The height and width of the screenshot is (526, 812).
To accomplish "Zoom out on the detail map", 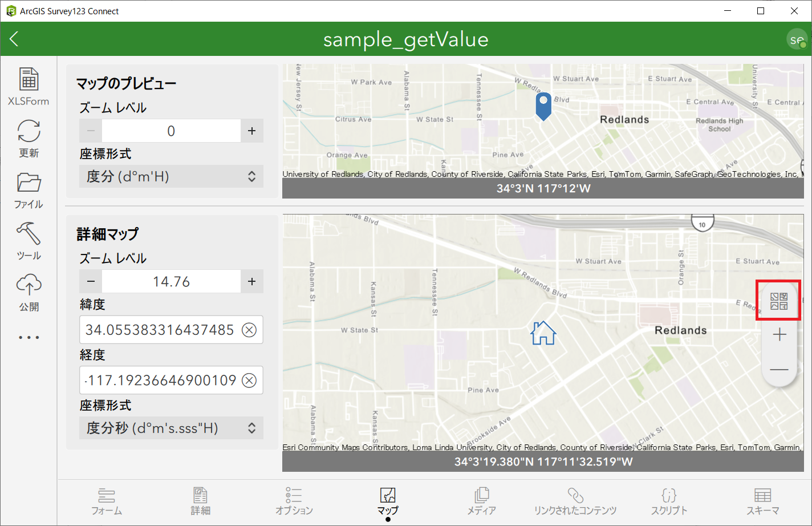I will tap(779, 370).
